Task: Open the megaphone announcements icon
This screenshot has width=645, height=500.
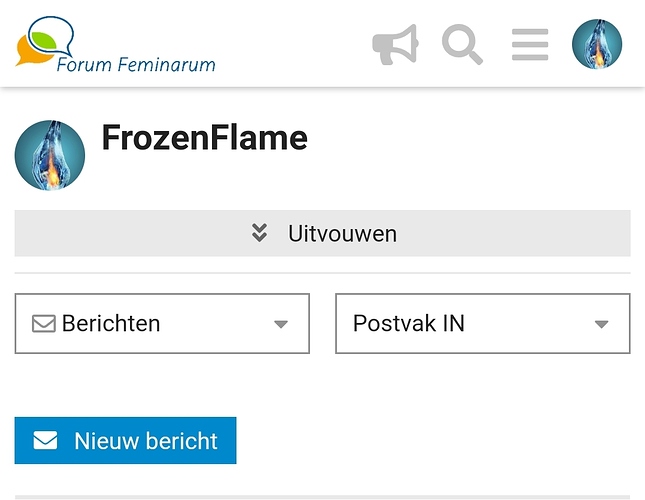Action: tap(395, 45)
